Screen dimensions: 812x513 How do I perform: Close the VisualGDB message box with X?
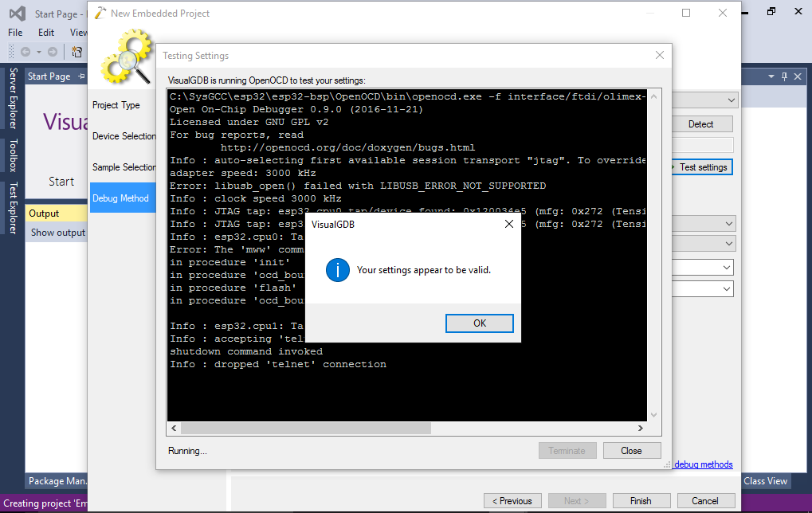click(x=509, y=224)
